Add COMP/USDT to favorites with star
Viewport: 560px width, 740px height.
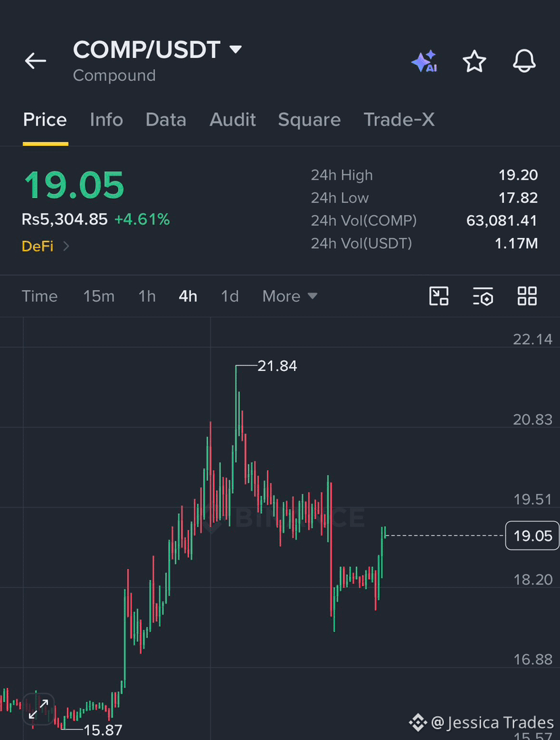coord(474,61)
